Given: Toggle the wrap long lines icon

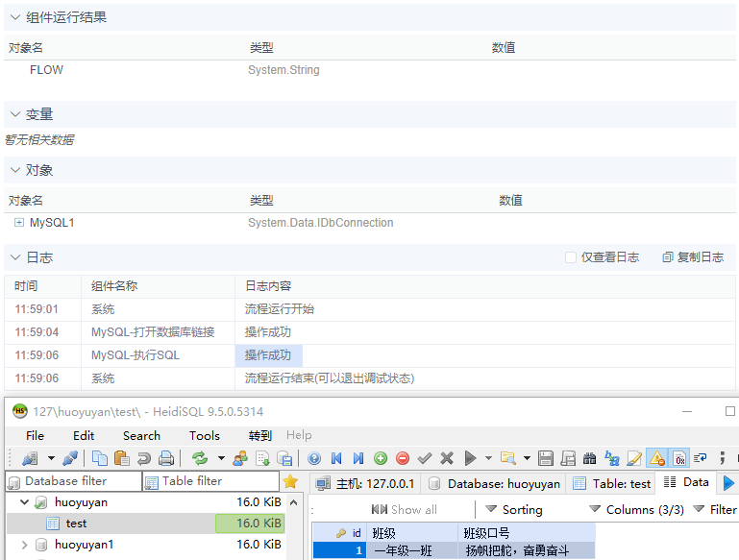Looking at the screenshot, I should (701, 458).
